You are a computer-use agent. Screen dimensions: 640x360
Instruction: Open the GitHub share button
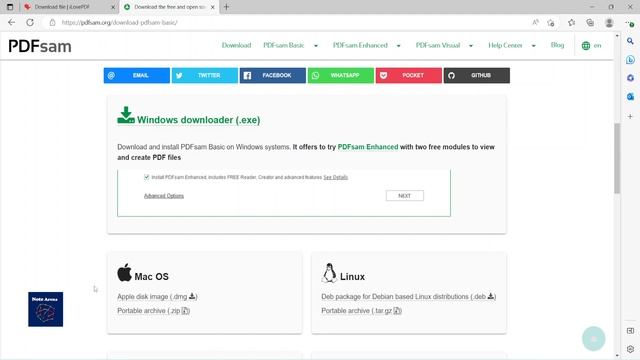477,76
